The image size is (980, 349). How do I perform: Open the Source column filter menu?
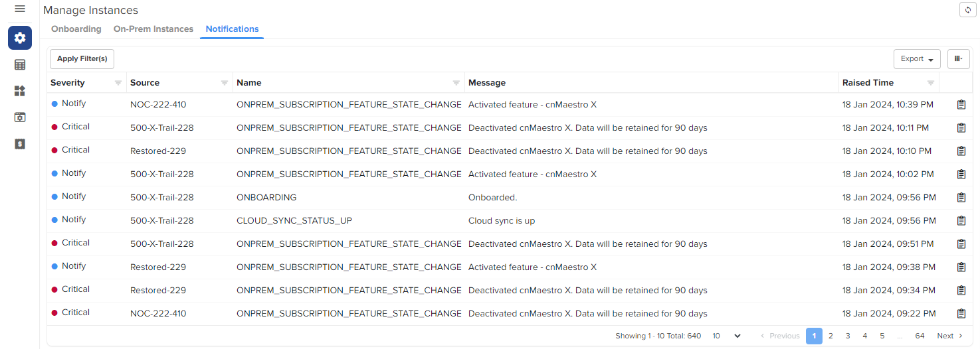225,83
